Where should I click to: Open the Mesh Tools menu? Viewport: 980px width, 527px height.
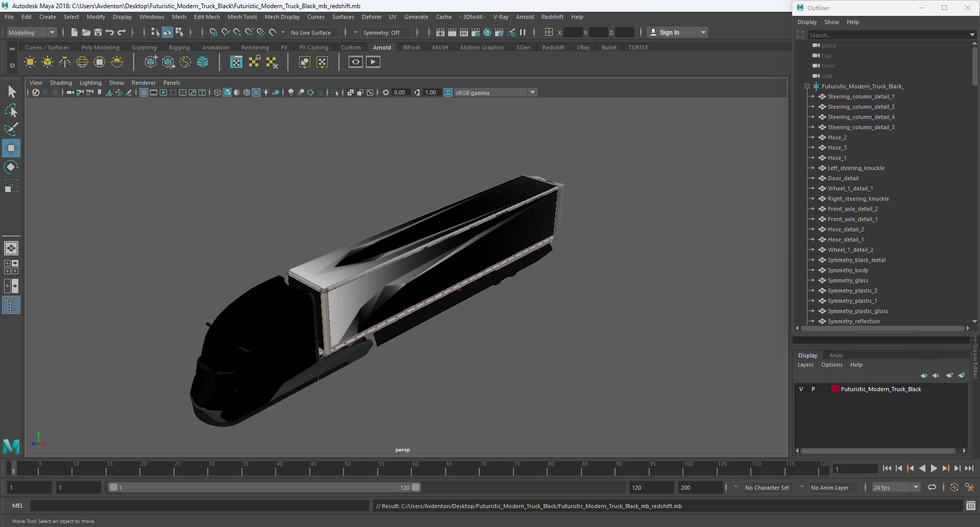(x=242, y=17)
